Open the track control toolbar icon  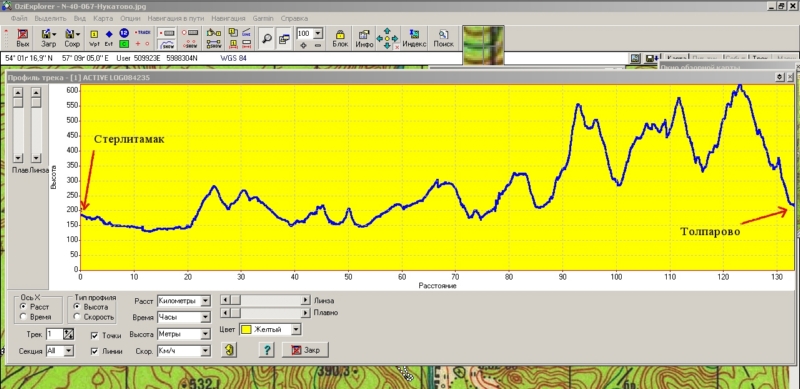(167, 33)
